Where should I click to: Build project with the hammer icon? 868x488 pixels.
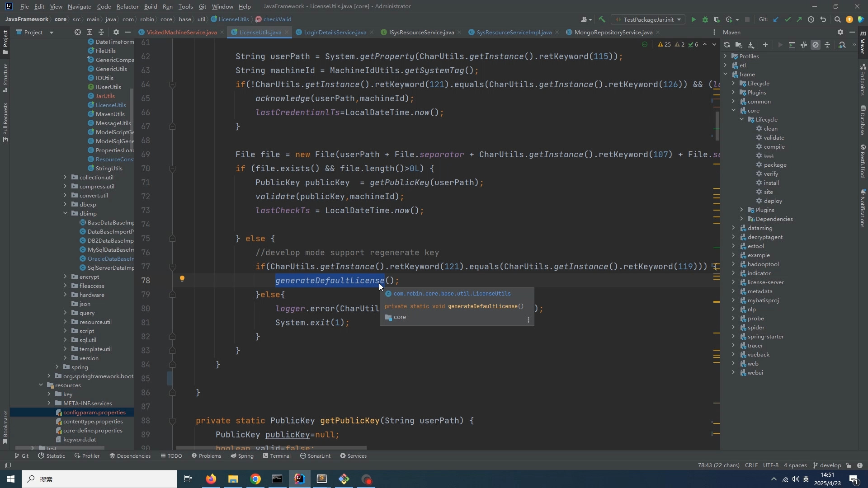click(602, 19)
